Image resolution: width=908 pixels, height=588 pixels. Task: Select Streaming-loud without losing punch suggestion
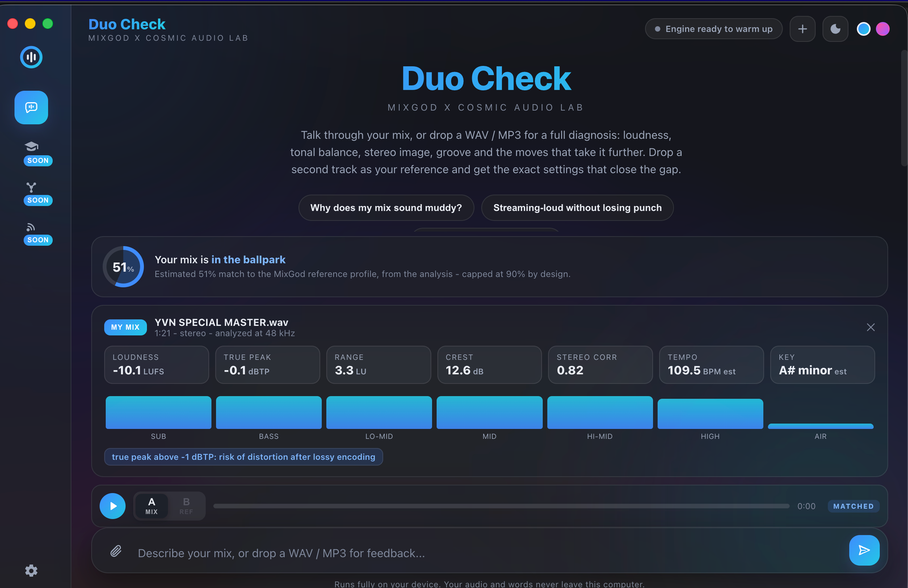tap(577, 208)
